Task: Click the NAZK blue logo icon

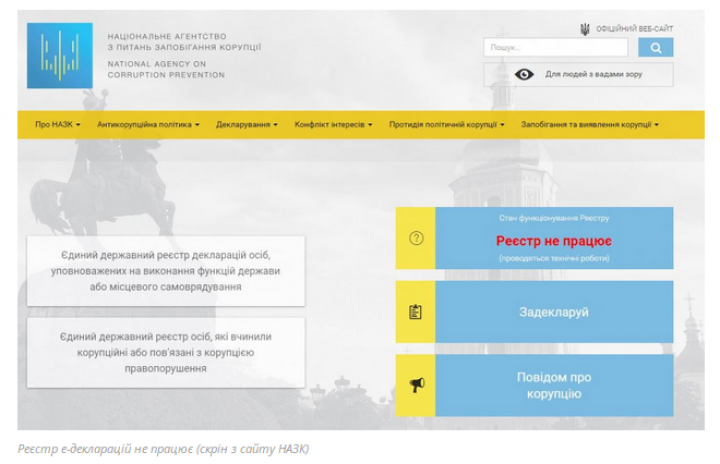Action: pyautogui.click(x=60, y=55)
